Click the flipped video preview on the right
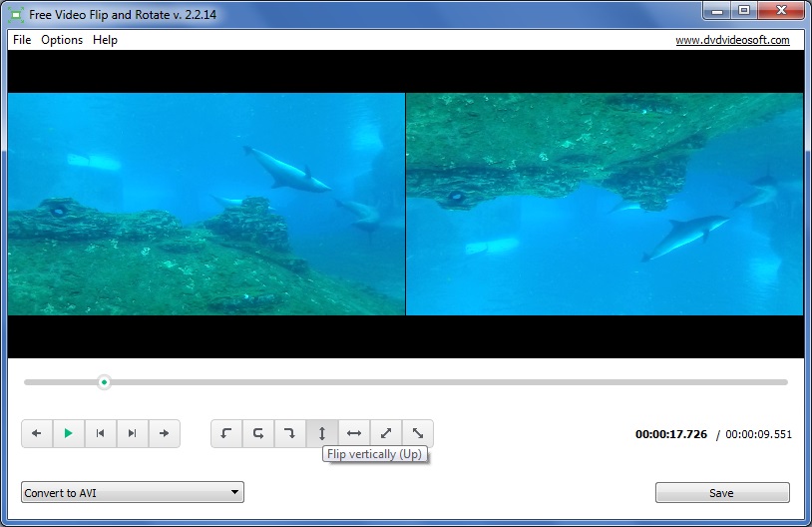This screenshot has width=812, height=527. click(x=605, y=205)
